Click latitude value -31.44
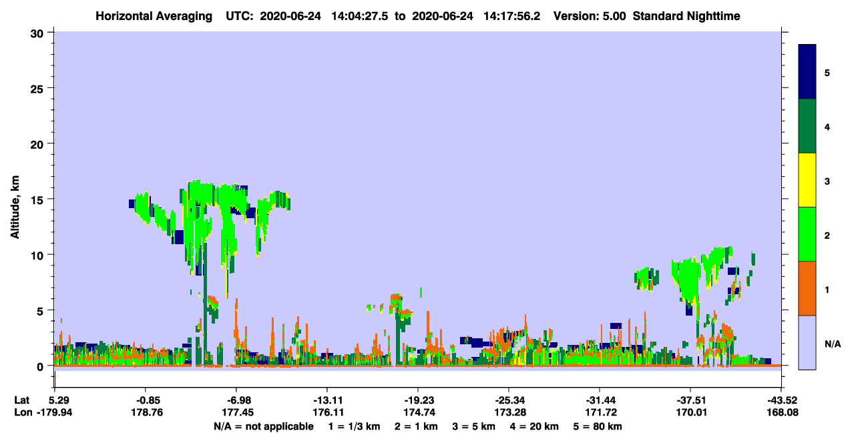Screen dimensions: 868x445 click(x=599, y=400)
